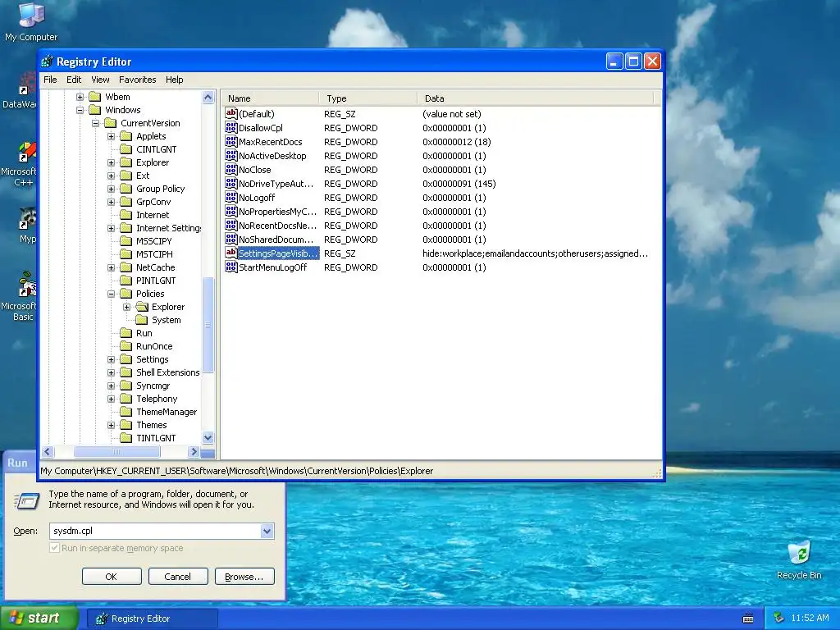The height and width of the screenshot is (630, 840).
Task: Click the 0x00000012 (18) data cell
Action: coord(456,141)
